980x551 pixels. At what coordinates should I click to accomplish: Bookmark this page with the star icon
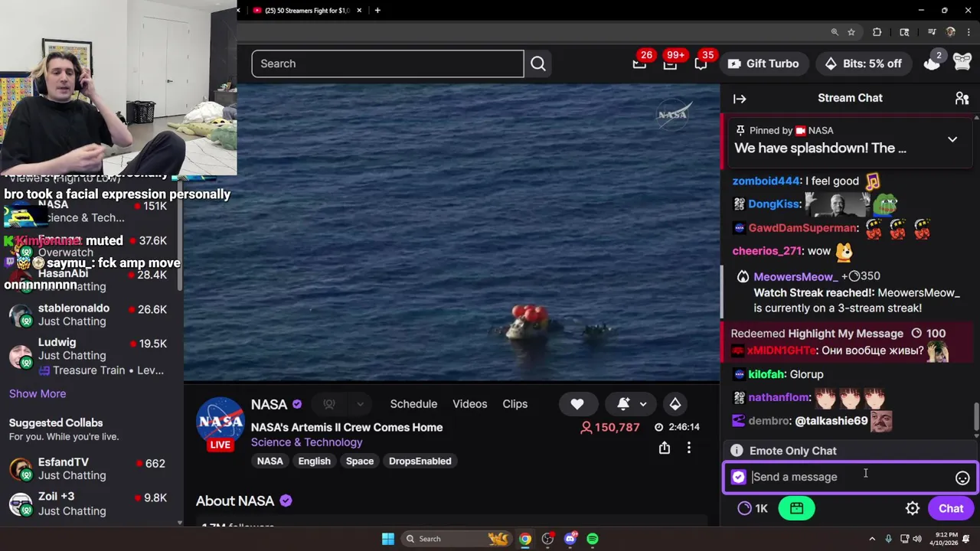[851, 32]
